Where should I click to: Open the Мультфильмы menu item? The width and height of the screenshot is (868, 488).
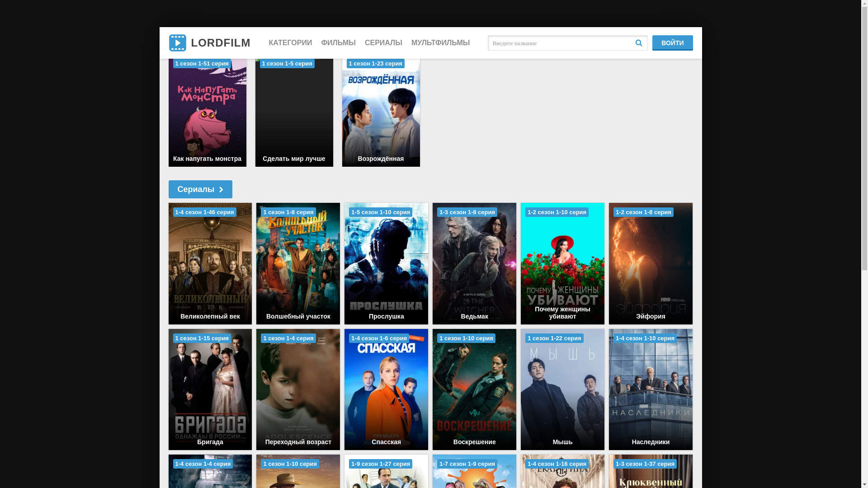440,43
